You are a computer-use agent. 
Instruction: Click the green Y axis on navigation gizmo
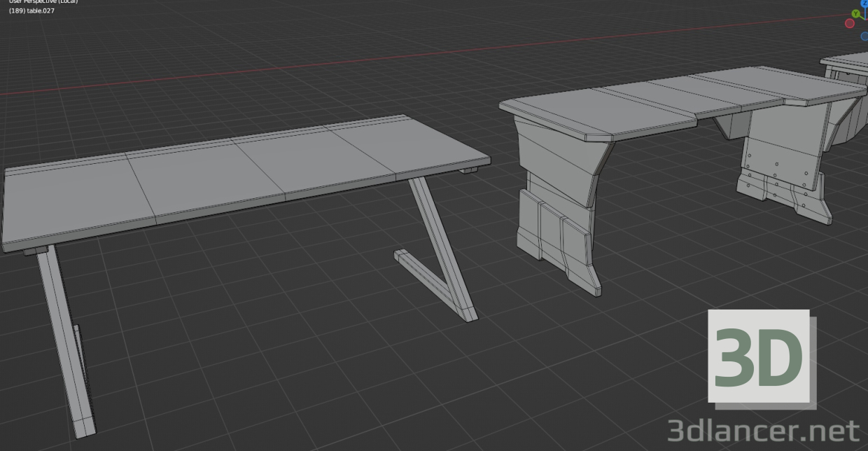(x=856, y=13)
